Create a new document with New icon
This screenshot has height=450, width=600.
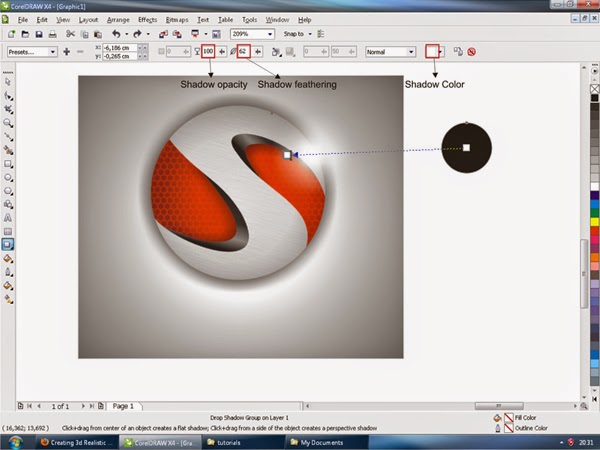(11, 34)
